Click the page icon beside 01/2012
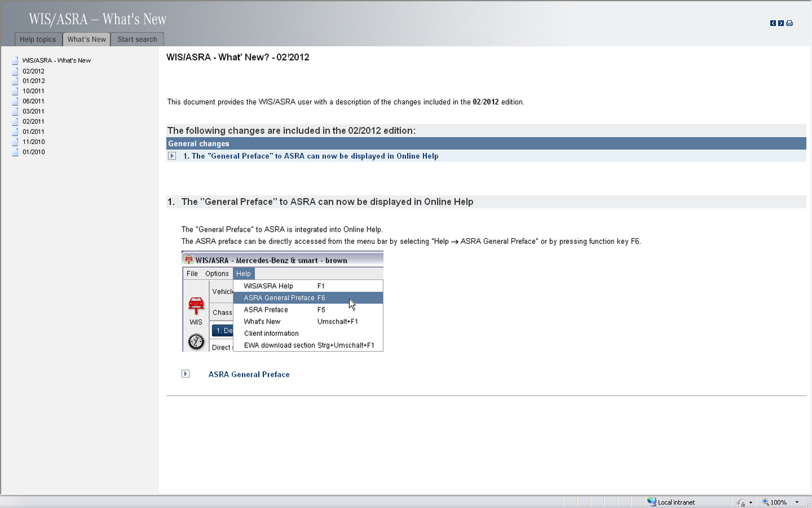812x508 pixels. [x=15, y=81]
